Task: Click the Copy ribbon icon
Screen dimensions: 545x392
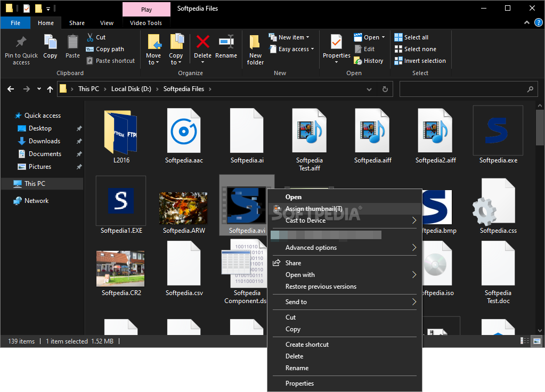Action: [50, 43]
